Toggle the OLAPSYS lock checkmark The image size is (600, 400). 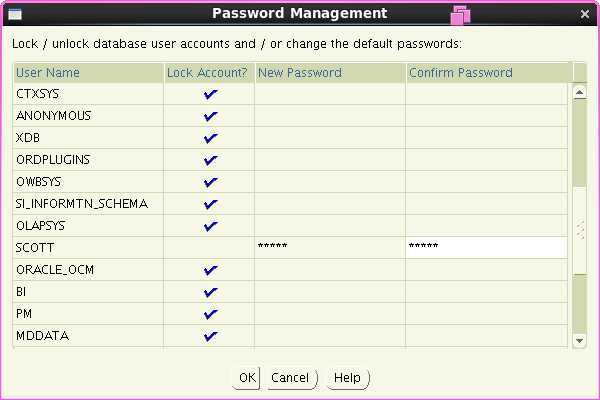(210, 226)
